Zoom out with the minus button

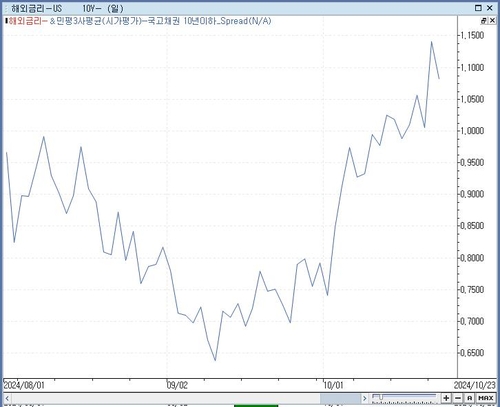[x=458, y=398]
